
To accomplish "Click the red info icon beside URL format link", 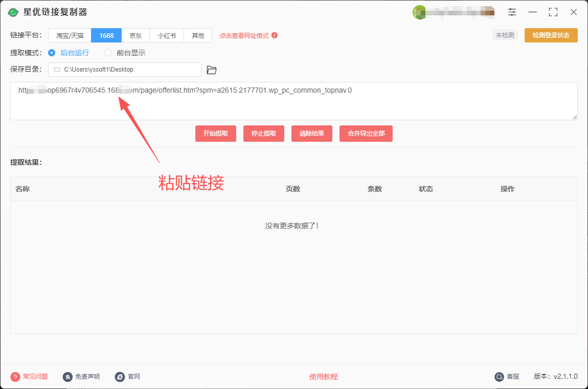I will click(275, 35).
